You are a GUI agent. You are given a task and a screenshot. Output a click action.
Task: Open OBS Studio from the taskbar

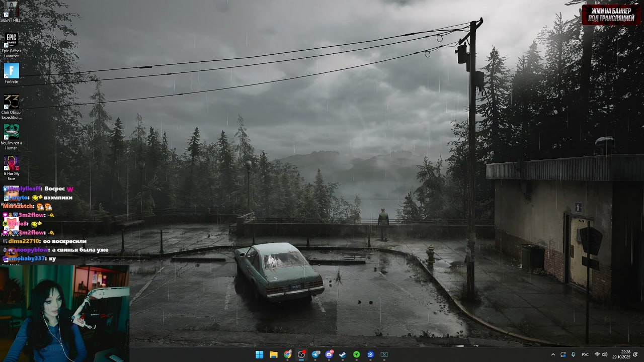301,354
